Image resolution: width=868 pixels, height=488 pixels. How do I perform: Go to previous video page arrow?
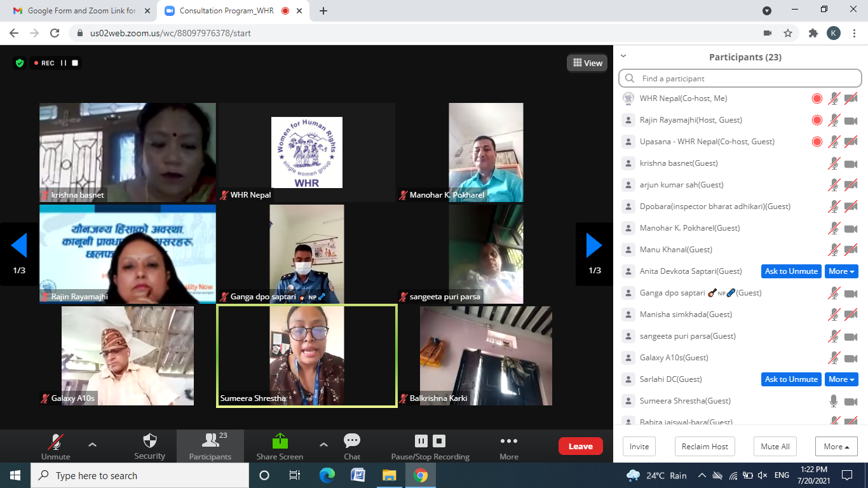pyautogui.click(x=19, y=245)
